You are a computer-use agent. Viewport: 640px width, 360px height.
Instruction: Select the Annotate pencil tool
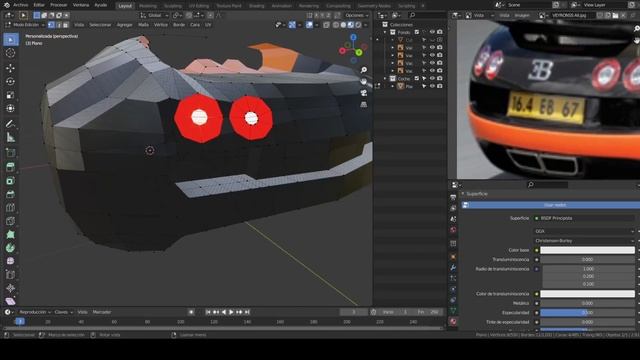(11, 123)
